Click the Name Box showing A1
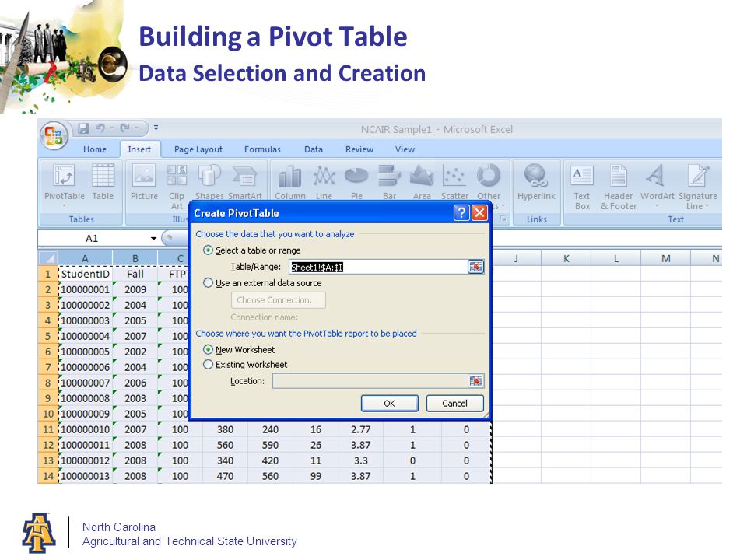747x560 pixels. (93, 238)
